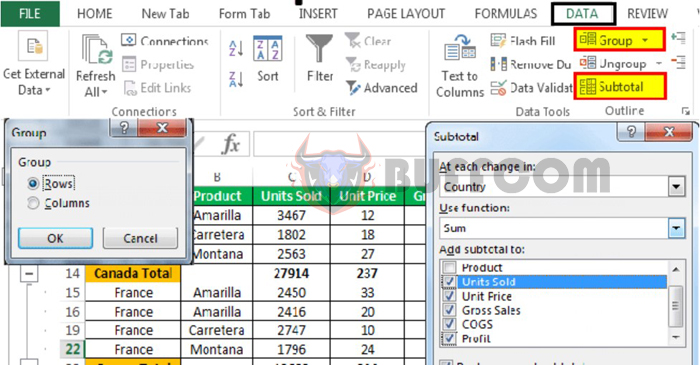Select row header 22

pyautogui.click(x=72, y=349)
